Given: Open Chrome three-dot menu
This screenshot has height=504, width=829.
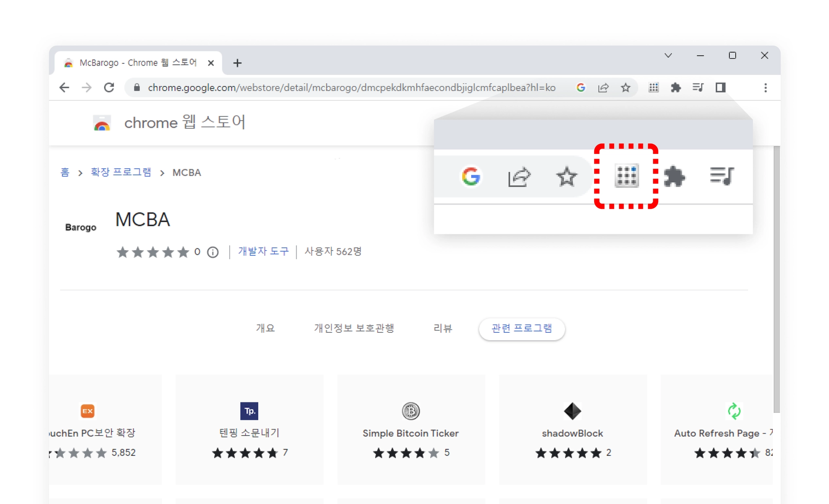Looking at the screenshot, I should 765,87.
